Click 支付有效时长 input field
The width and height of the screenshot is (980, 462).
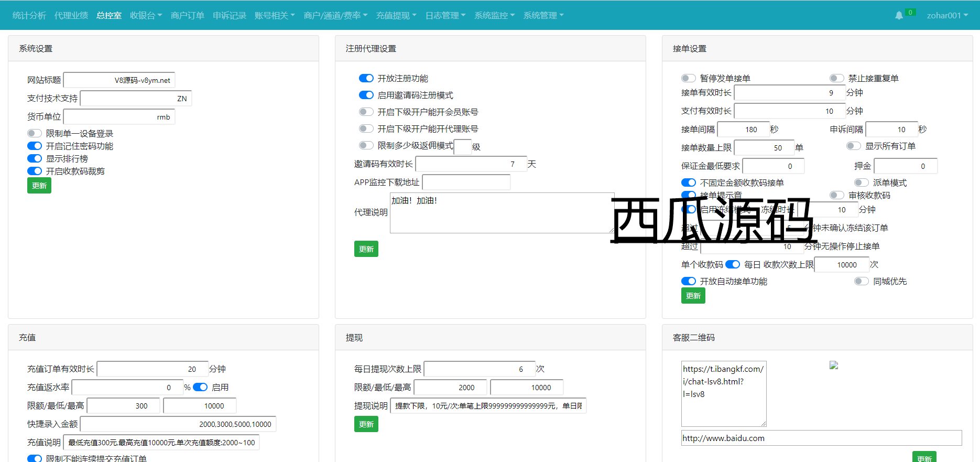[790, 111]
